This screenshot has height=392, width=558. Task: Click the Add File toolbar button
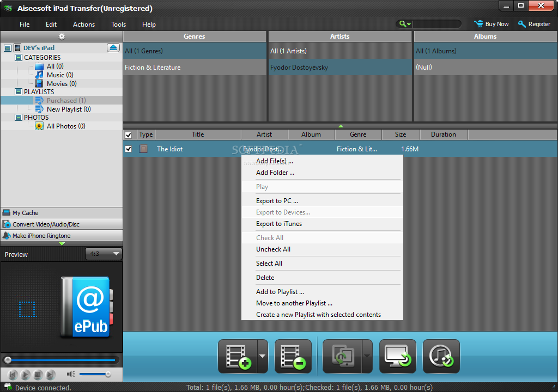click(238, 357)
